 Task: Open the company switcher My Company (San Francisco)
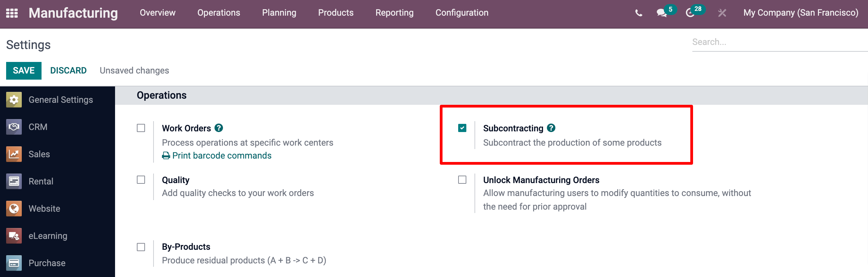point(801,13)
